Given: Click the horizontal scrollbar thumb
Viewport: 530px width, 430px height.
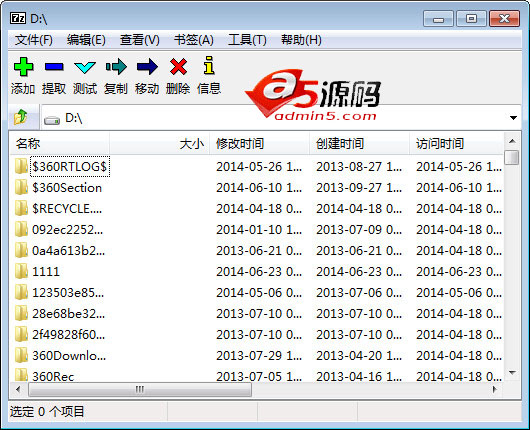Looking at the screenshot, I should coord(140,389).
